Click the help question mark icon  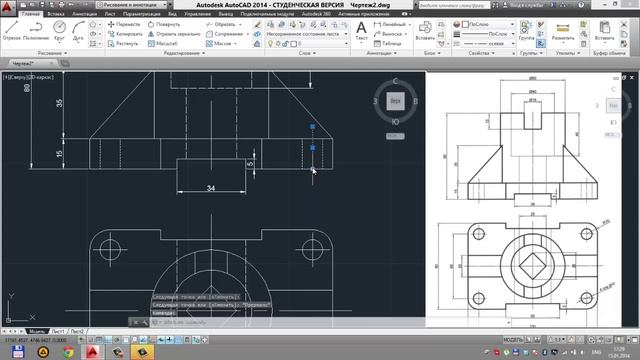(581, 5)
